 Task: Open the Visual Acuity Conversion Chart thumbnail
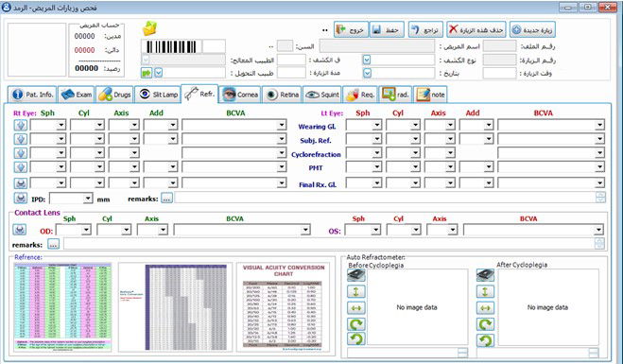click(x=284, y=307)
